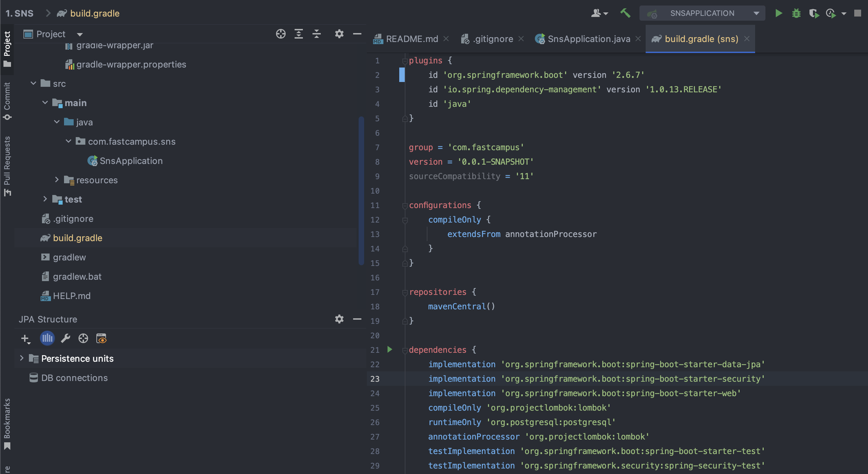
Task: Expand the Persistence units node
Action: click(x=22, y=358)
